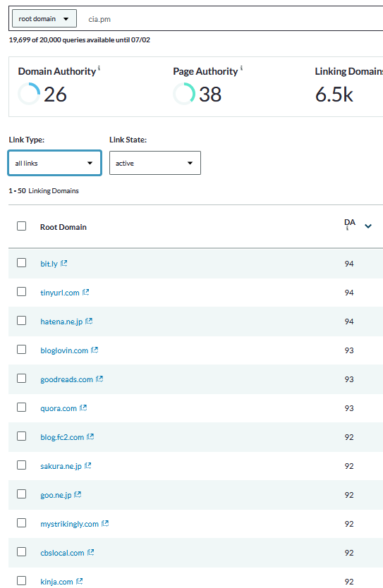Open external link icon beside tinyurl.com
This screenshot has height=588, width=383.
85,292
